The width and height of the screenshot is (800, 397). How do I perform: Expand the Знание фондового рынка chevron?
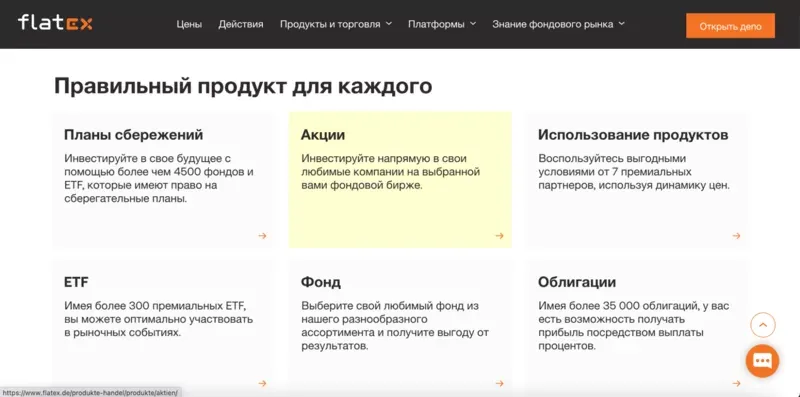[x=621, y=23]
